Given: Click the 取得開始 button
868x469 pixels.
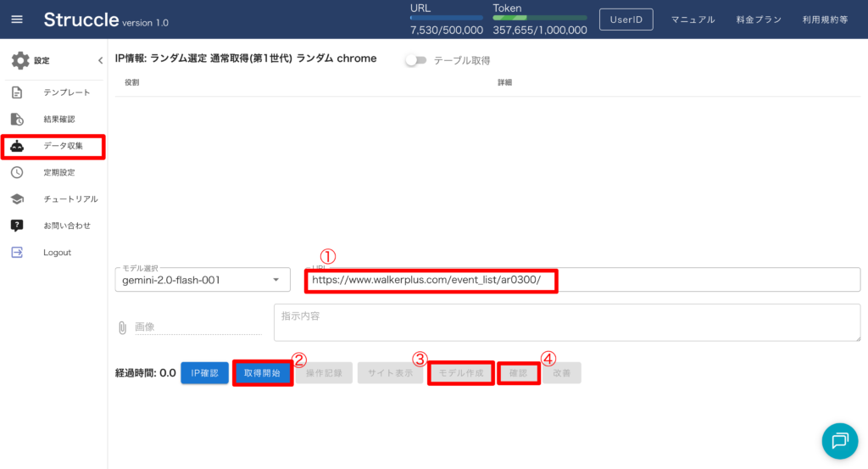Looking at the screenshot, I should tap(263, 373).
